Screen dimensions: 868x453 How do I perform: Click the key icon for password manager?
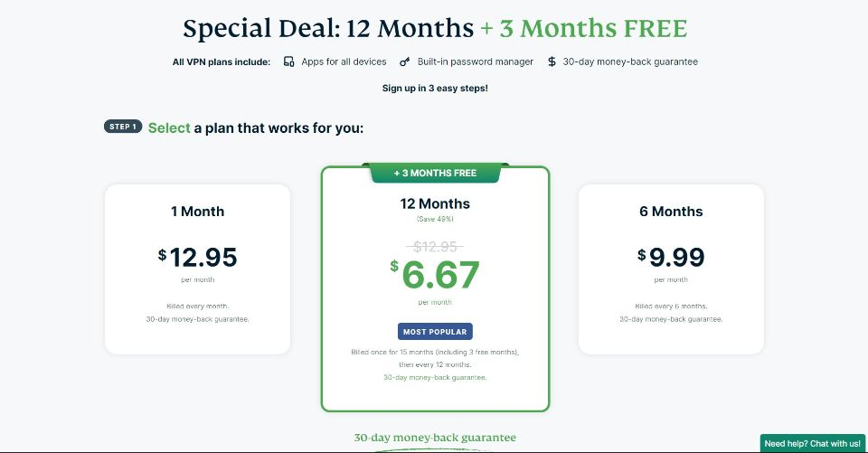click(405, 61)
